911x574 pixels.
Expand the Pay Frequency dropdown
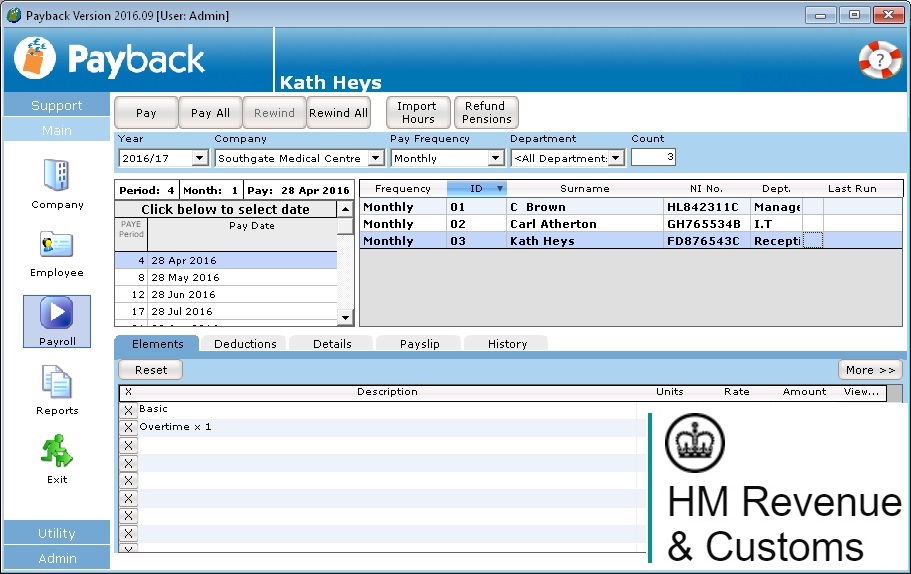pyautogui.click(x=495, y=158)
